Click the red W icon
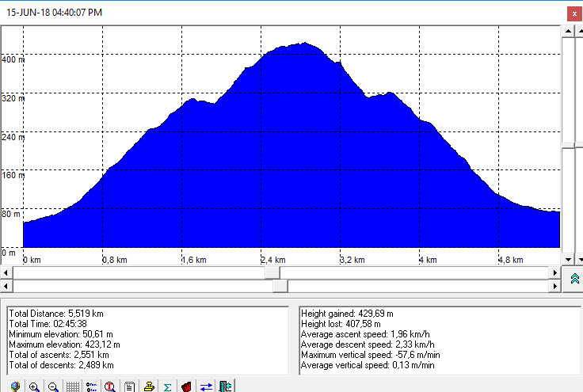Viewport: 583px width, 392px height. pyautogui.click(x=186, y=386)
